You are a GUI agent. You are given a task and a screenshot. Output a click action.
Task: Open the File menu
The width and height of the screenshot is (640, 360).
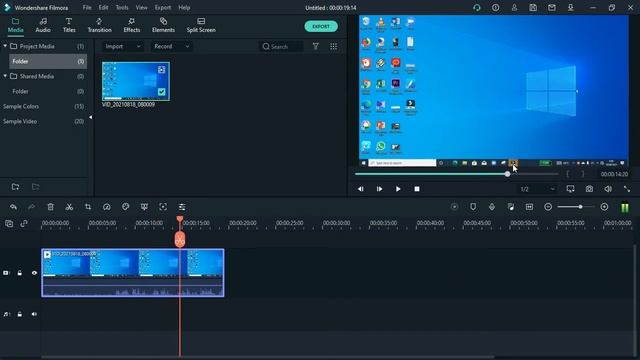pos(87,7)
